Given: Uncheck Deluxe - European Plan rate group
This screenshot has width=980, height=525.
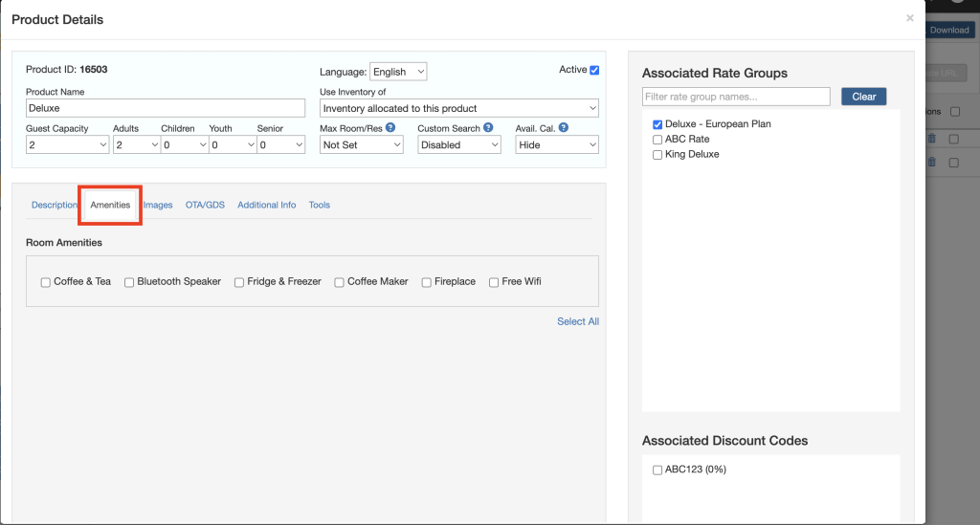Looking at the screenshot, I should [x=657, y=124].
